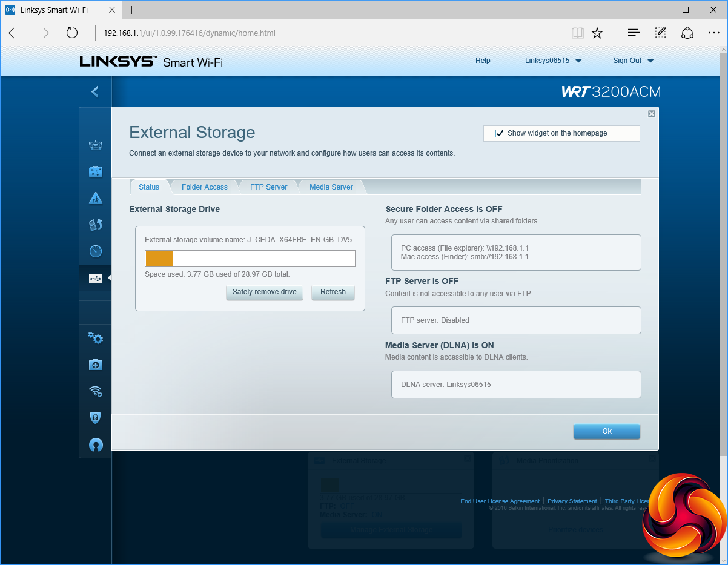Click the storage space usage bar

250,259
